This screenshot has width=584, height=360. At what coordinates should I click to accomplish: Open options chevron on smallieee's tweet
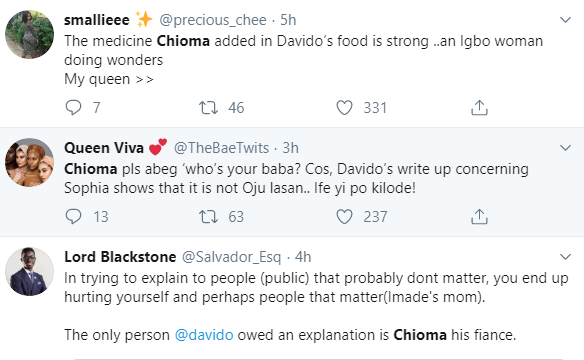click(565, 20)
